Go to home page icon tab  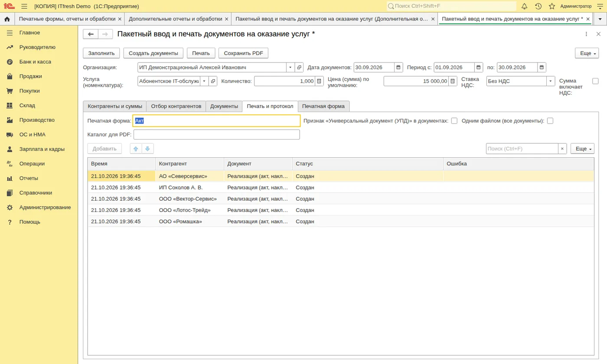click(7, 19)
